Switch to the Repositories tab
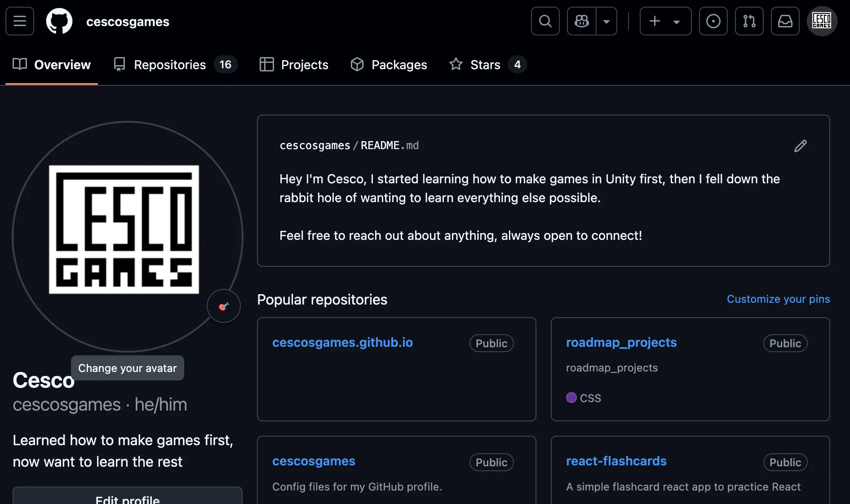The height and width of the screenshot is (504, 850). pos(175,65)
